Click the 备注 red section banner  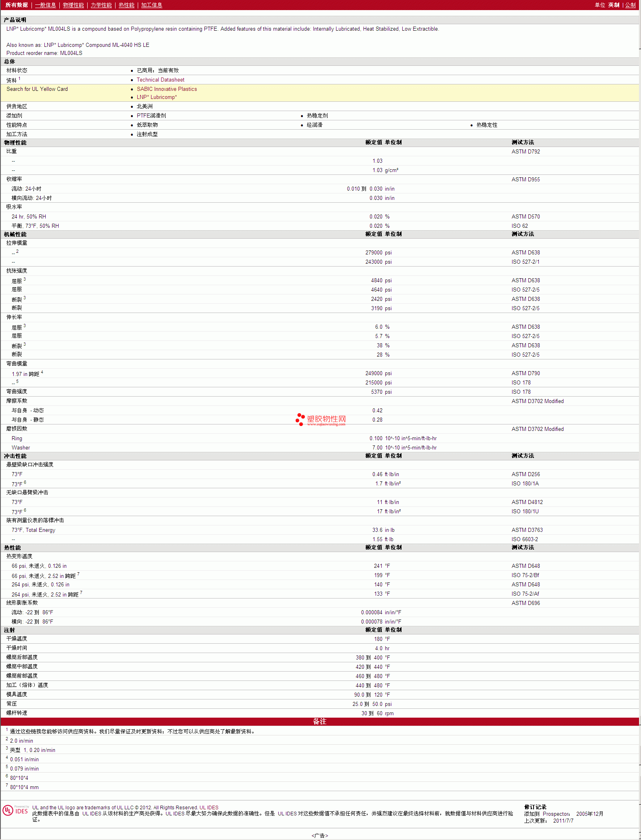point(320,722)
